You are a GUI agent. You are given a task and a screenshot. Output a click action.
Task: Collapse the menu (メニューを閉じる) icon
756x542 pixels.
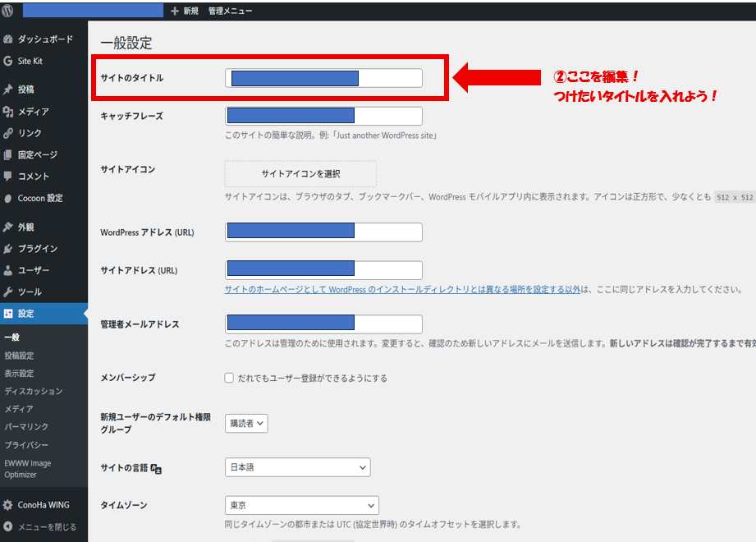[8, 526]
